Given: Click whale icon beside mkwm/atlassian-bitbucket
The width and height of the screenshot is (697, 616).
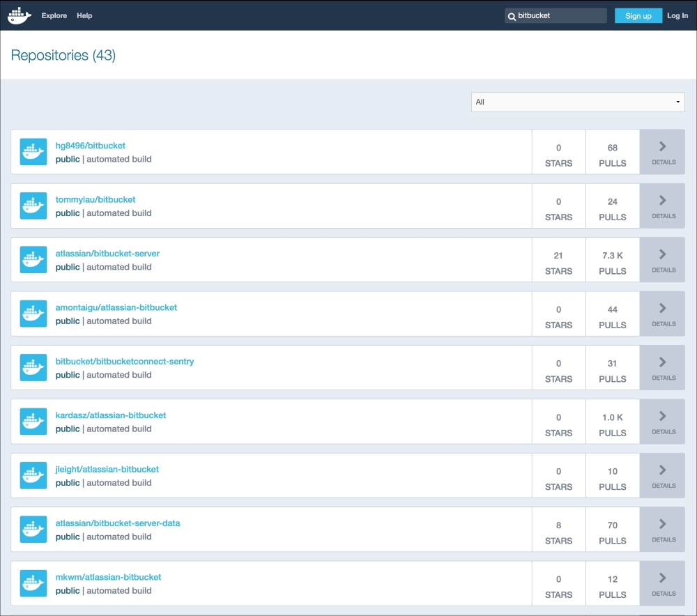Looking at the screenshot, I should click(x=33, y=583).
